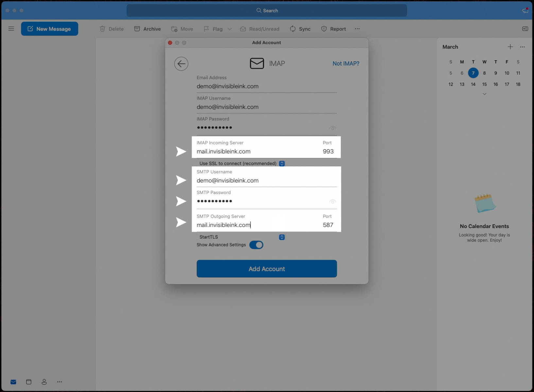Screen dimensions: 534x392
Task: Toggle the side panel icon at top right
Action: coord(525,29)
